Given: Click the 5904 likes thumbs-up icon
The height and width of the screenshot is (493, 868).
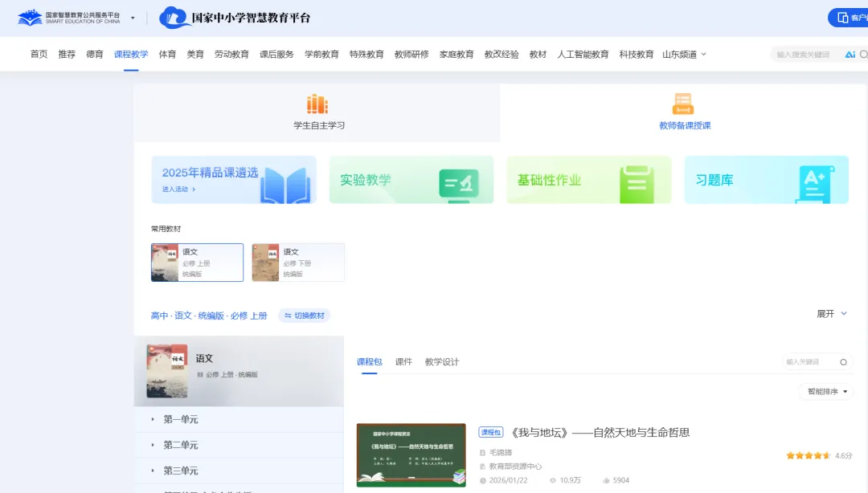Looking at the screenshot, I should (606, 480).
